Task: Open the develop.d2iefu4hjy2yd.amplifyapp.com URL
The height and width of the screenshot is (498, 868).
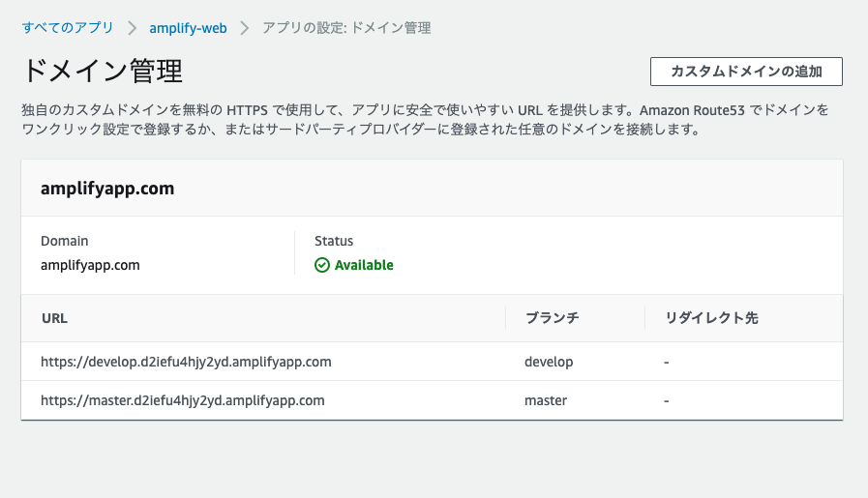Action: pyautogui.click(x=186, y=362)
